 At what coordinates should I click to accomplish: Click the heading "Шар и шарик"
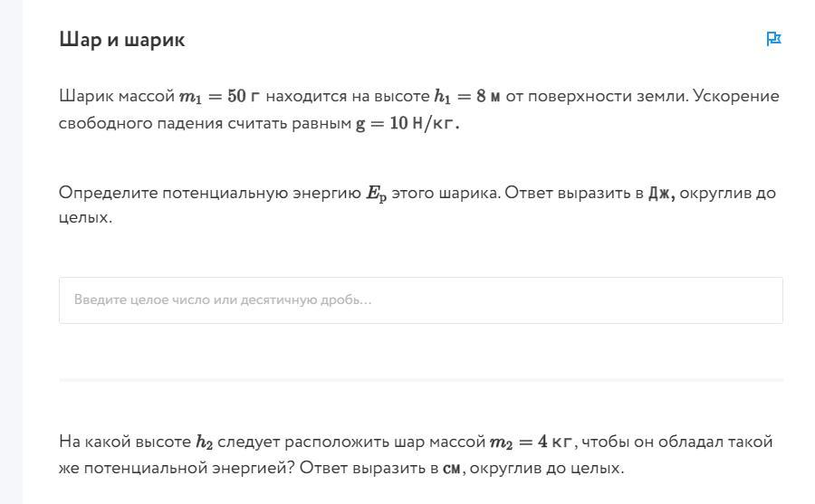pyautogui.click(x=121, y=40)
